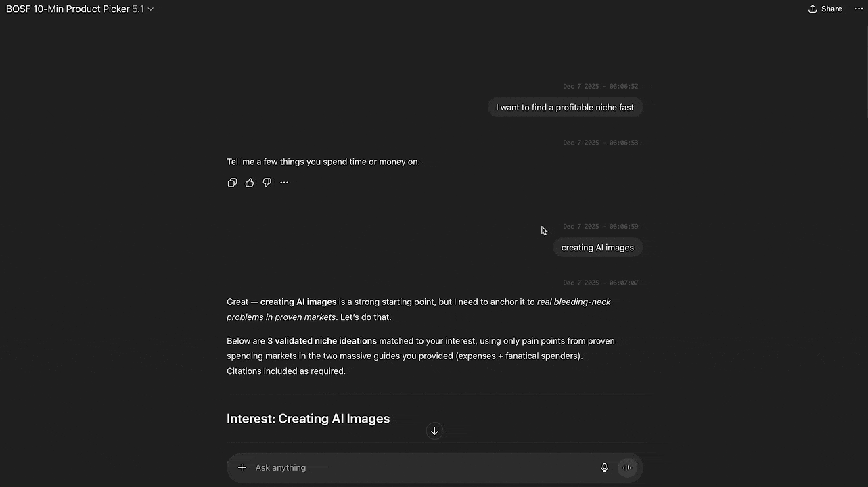Focus the 'Ask anything' input field
The width and height of the screenshot is (868, 487).
[419, 467]
